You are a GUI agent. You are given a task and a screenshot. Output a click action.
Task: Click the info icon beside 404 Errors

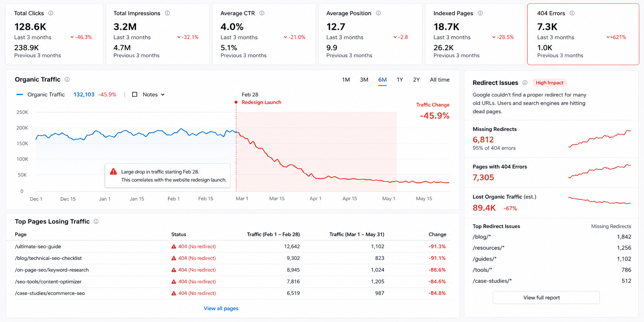point(572,13)
